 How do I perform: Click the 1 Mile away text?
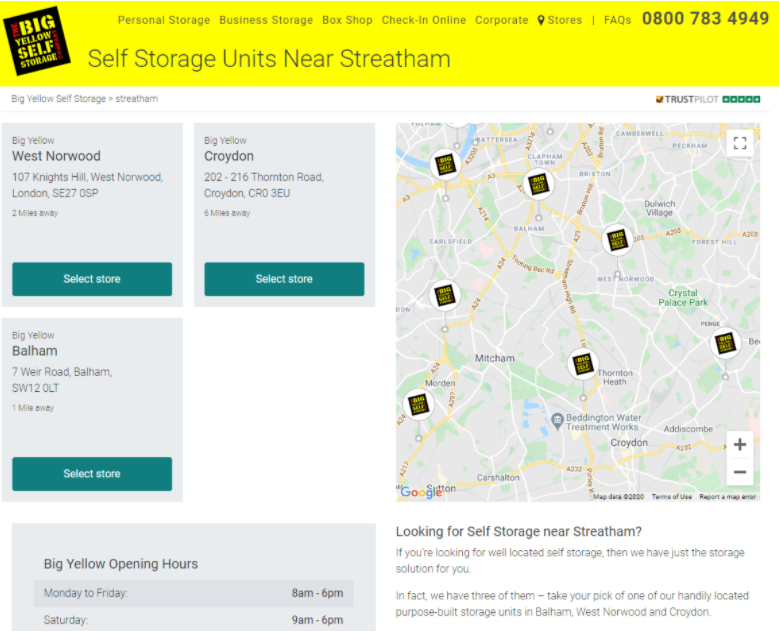(33, 407)
